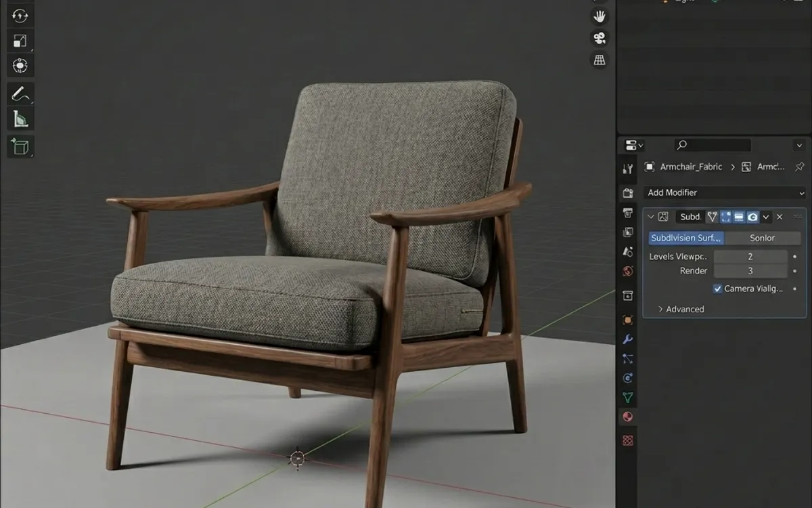Screen dimensions: 812x508
Task: Select the Transform tool
Action: coord(20,66)
